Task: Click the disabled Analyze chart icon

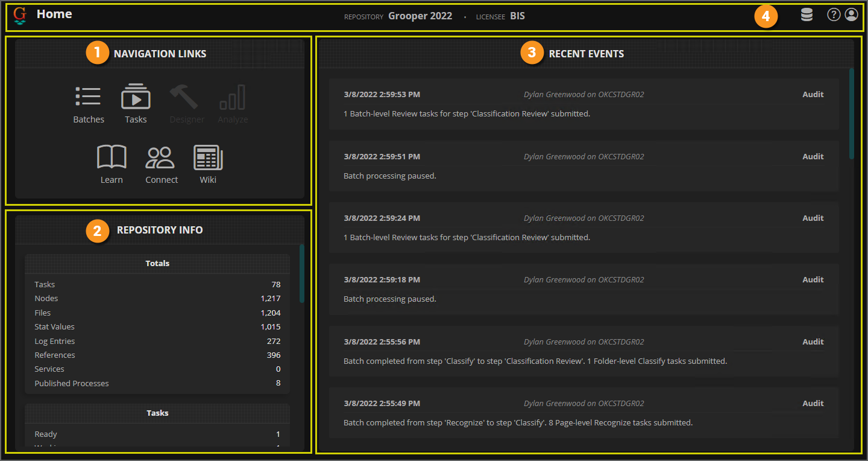Action: [x=233, y=97]
